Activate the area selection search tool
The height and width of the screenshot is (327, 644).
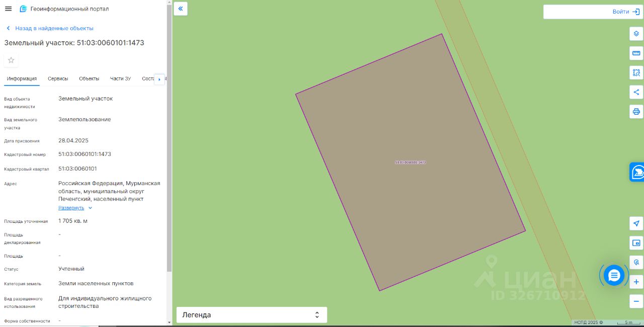coord(636,72)
